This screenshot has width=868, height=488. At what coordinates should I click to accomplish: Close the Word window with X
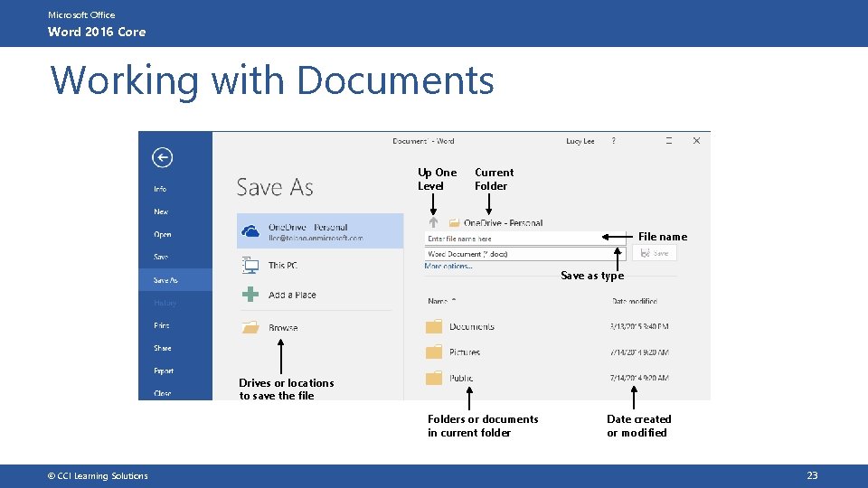point(696,141)
